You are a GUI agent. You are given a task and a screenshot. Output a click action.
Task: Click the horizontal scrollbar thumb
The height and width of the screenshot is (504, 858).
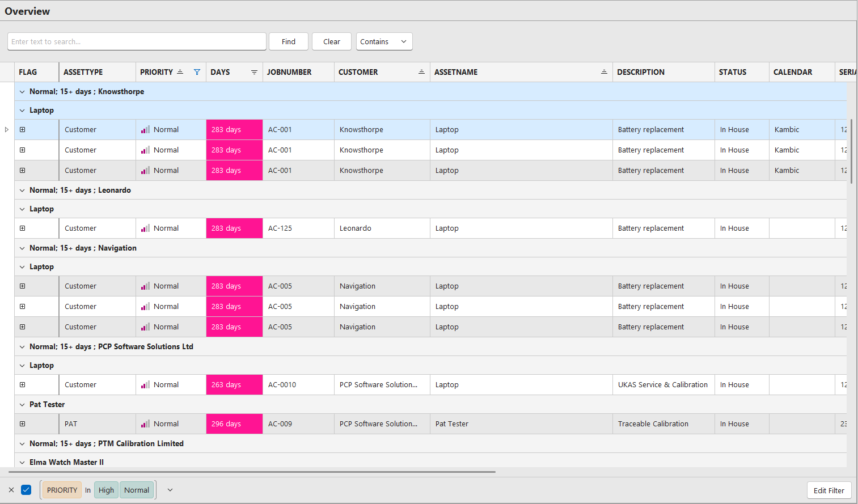252,472
